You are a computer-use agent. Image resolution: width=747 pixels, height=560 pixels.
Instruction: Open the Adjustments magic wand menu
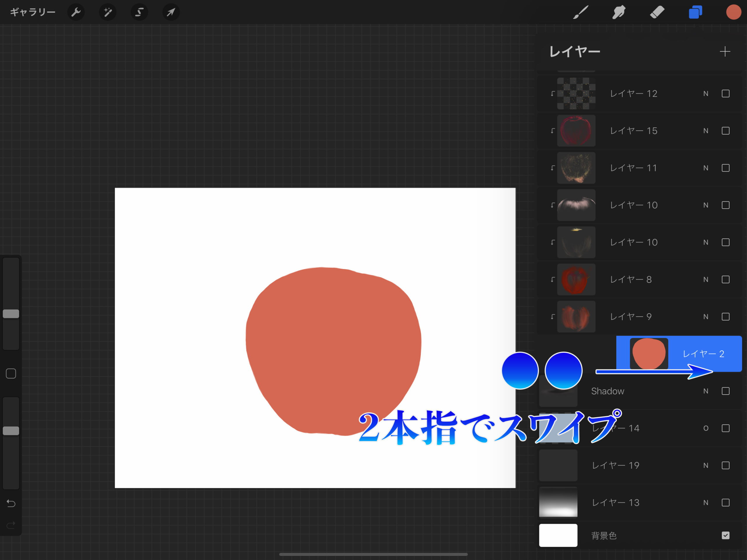click(107, 13)
